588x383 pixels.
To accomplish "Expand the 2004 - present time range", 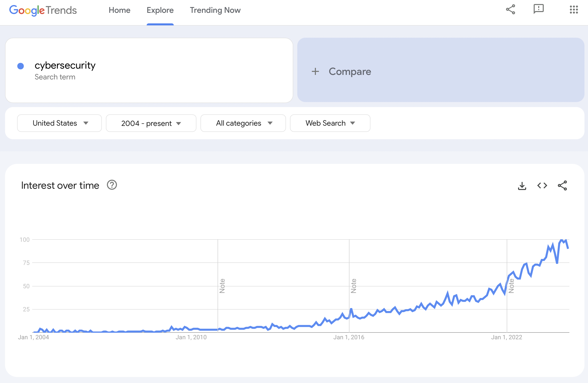I will [151, 123].
